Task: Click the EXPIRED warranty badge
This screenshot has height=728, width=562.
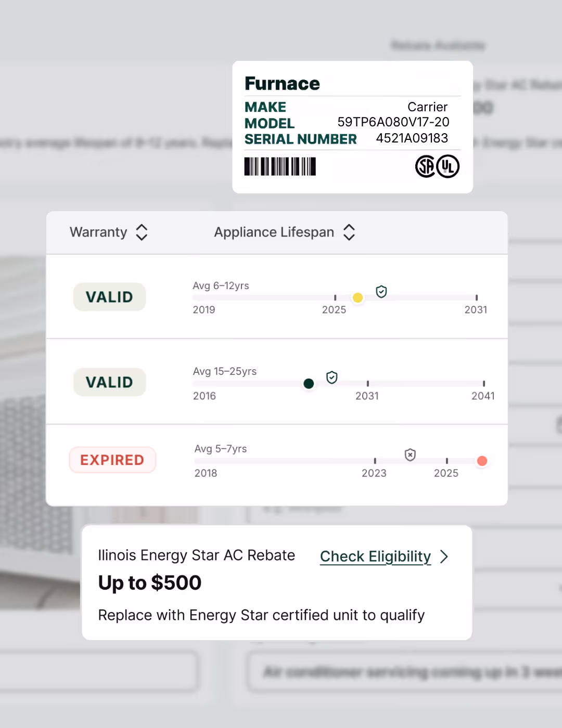Action: click(x=112, y=460)
